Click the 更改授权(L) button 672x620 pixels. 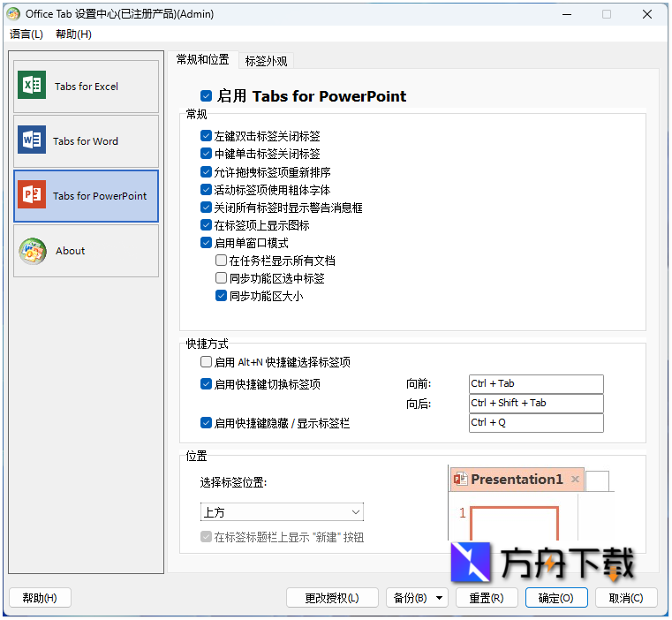click(332, 598)
